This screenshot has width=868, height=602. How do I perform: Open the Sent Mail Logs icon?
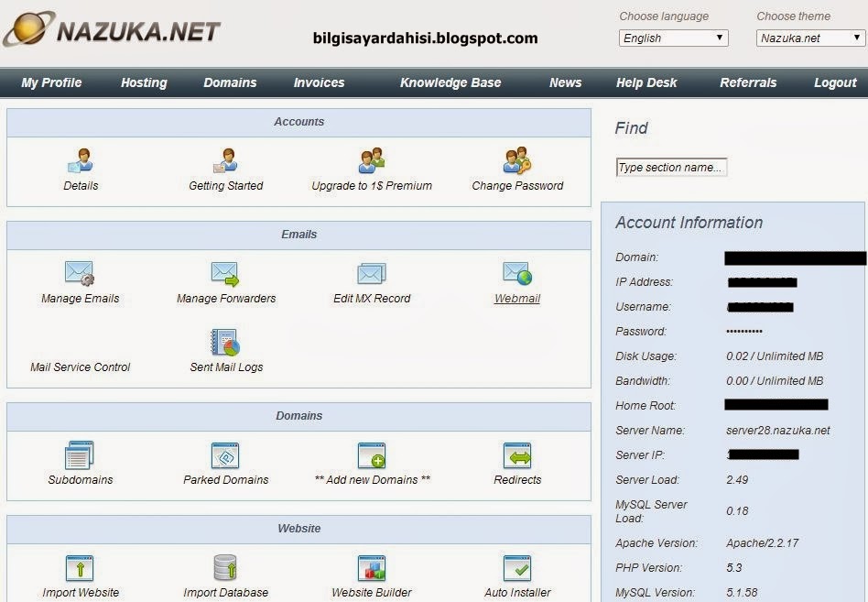225,343
